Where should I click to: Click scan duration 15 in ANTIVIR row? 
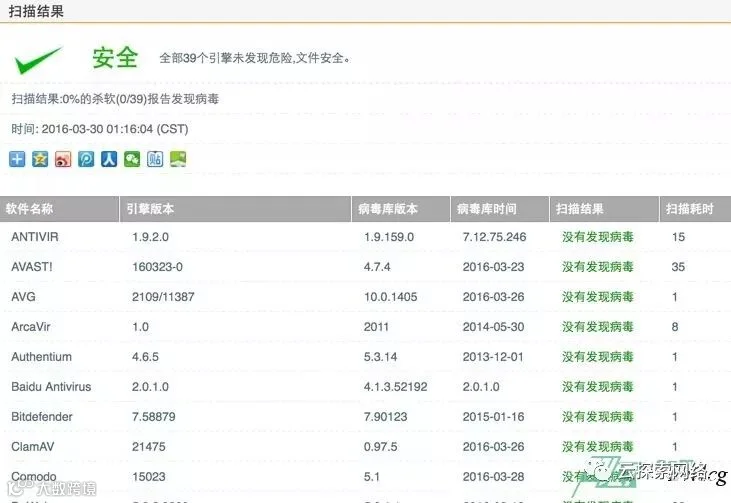click(678, 237)
